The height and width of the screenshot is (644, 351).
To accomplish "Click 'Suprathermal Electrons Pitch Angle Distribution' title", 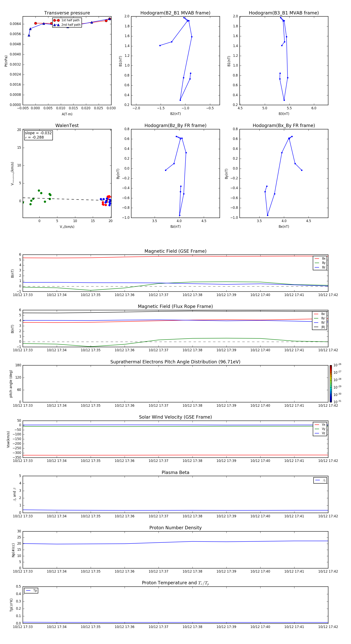I will click(175, 362).
